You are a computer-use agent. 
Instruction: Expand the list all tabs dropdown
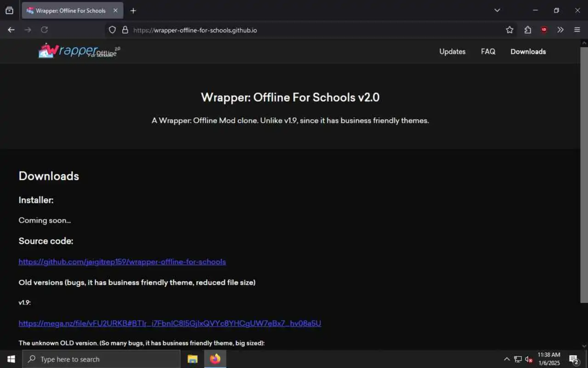point(497,11)
